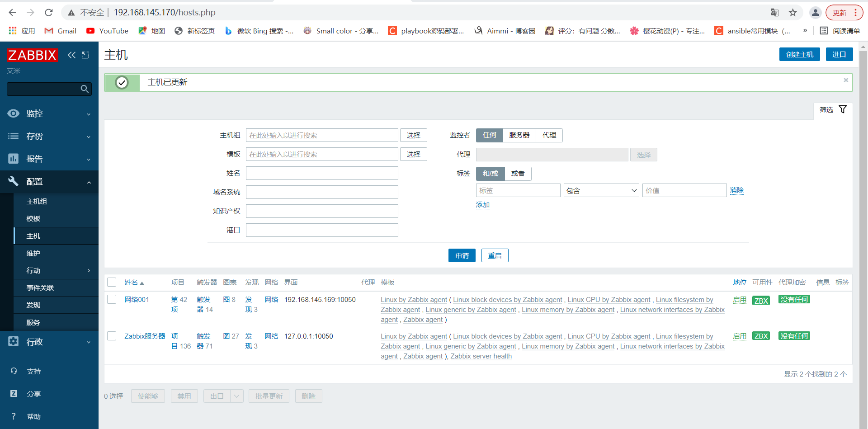Screen dimensions: 868x429
Task: Expand the 存货 menu chevron
Action: [89, 137]
